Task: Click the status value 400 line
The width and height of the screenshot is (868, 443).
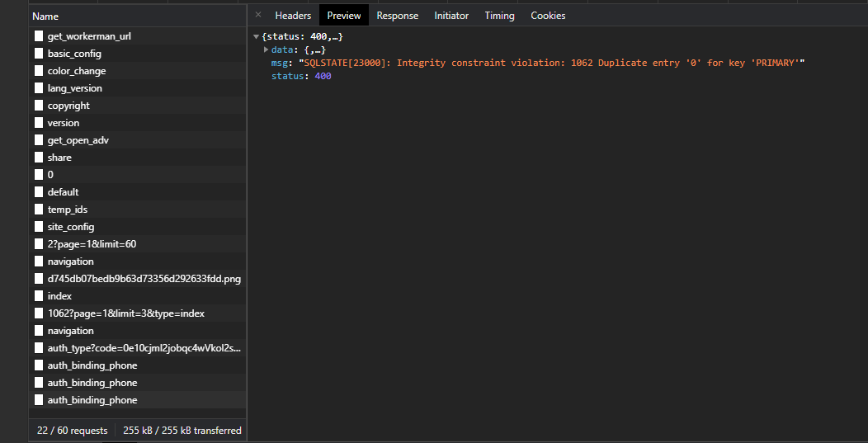Action: pyautogui.click(x=301, y=77)
